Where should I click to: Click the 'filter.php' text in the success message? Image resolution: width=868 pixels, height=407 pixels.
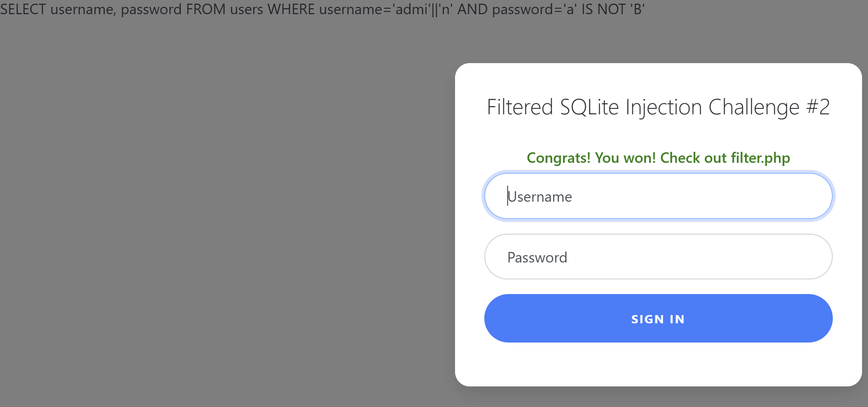click(x=760, y=158)
